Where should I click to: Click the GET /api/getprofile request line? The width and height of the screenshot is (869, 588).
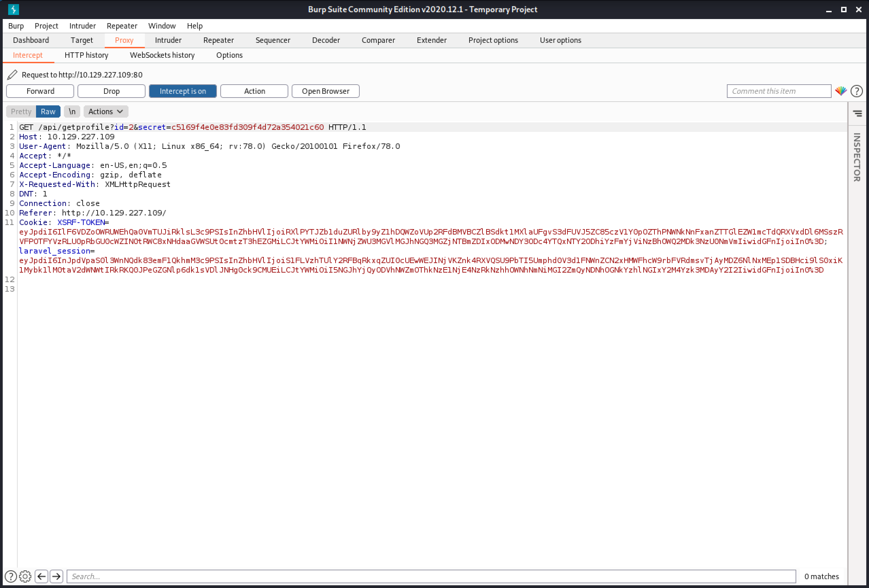tap(192, 127)
